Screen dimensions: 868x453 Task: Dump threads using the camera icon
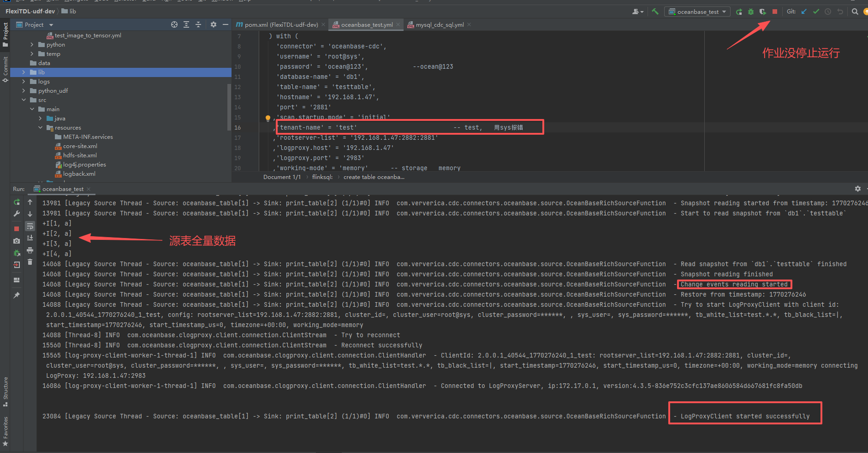click(x=17, y=241)
